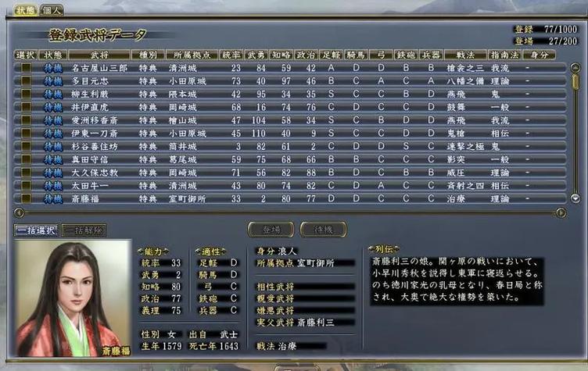Click the 待機 status icon for 大久保忠教

[53, 173]
